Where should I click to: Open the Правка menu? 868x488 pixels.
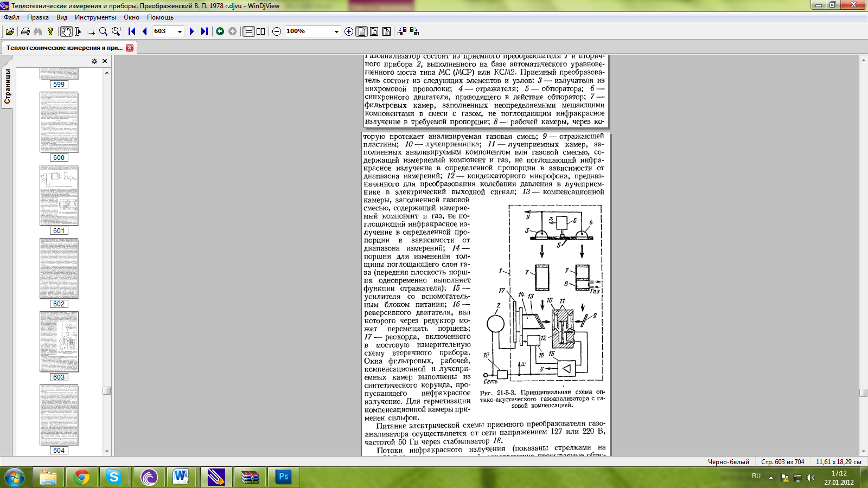tap(38, 17)
